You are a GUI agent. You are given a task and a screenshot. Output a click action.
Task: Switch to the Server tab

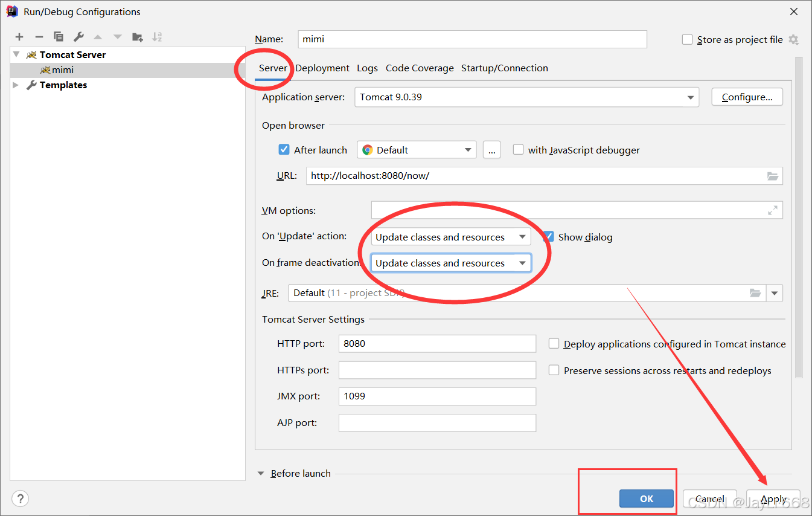273,68
